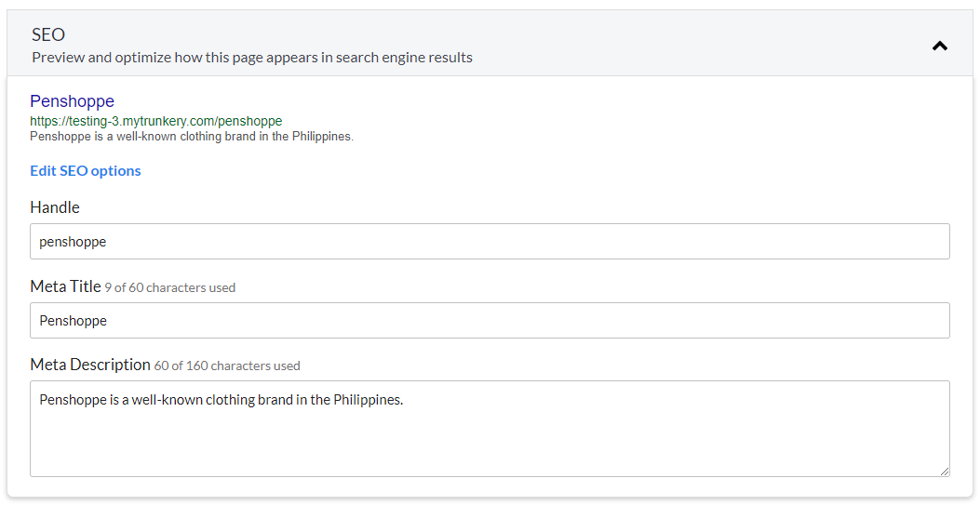Collapse the SEO section with the chevron
This screenshot has width=980, height=505.
(x=939, y=46)
